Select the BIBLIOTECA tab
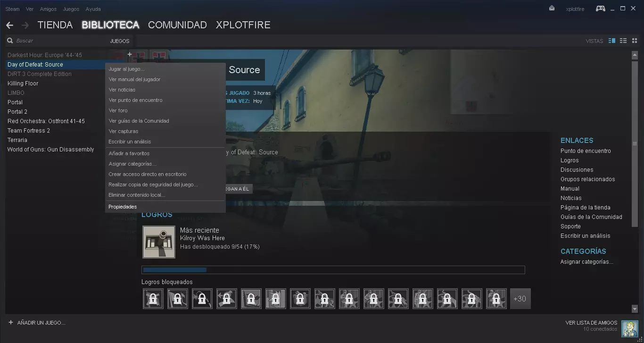Viewport: 644px width, 343px height. pyautogui.click(x=110, y=25)
